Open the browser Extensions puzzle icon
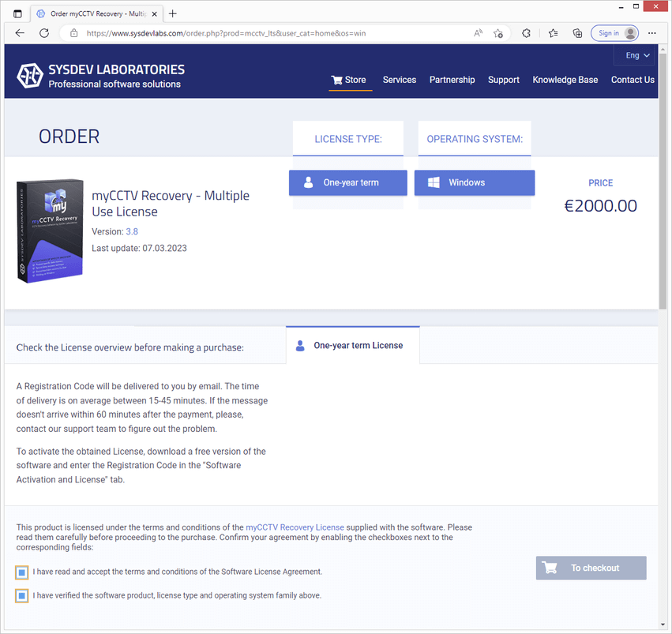672x634 pixels. 527,33
